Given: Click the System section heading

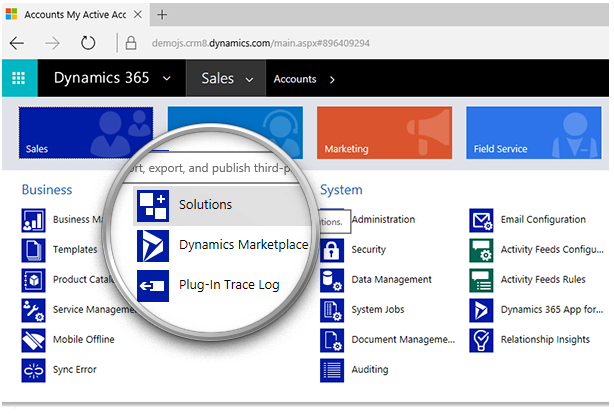Looking at the screenshot, I should [341, 190].
